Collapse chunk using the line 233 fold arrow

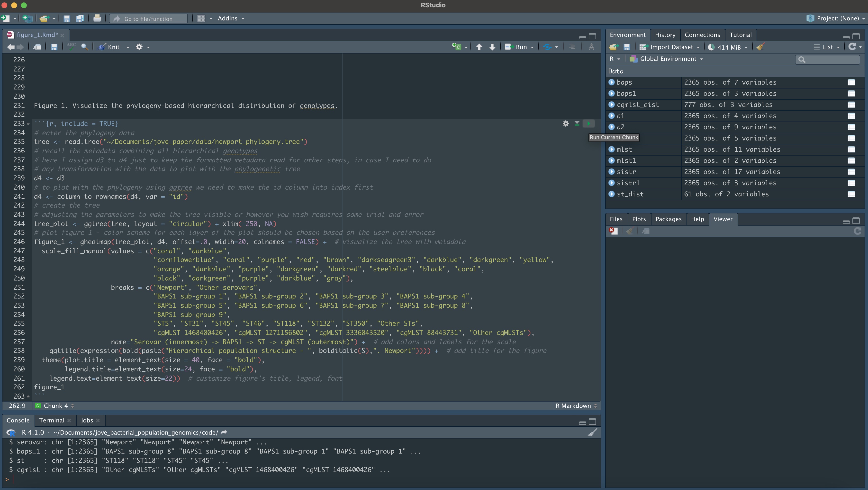point(28,124)
